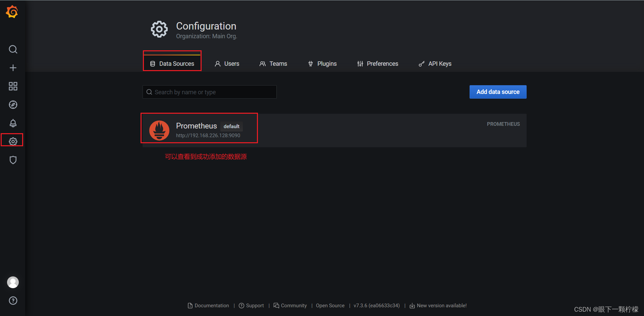The image size is (644, 316).
Task: Click the Prometheus flame logo
Action: point(159,130)
